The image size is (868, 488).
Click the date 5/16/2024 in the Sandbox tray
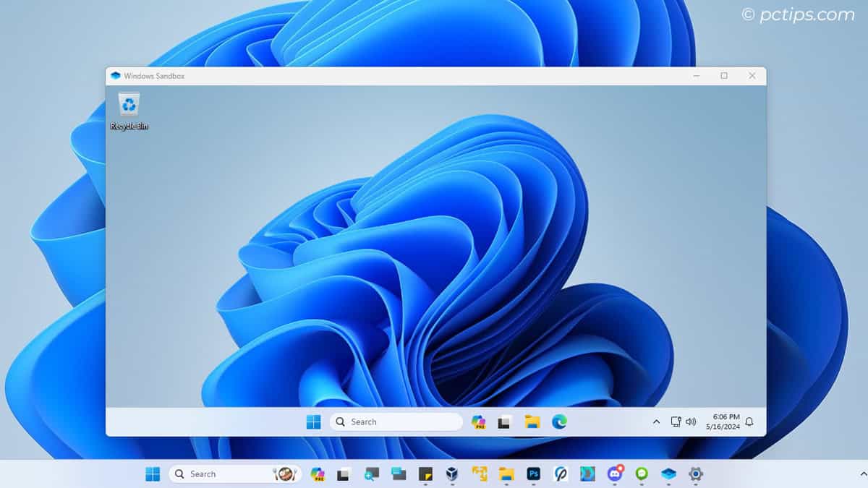723,426
